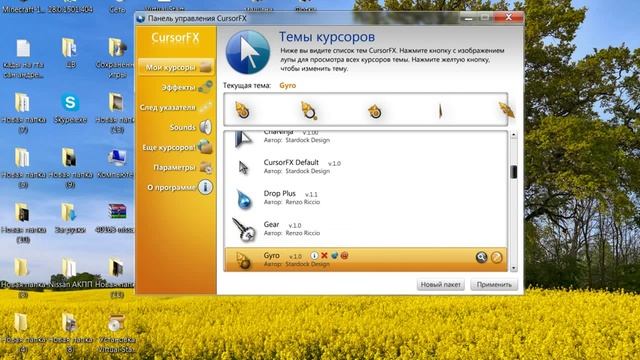The image size is (640, 360).
Task: Click the theme list scrollbar thumb
Action: 513,172
